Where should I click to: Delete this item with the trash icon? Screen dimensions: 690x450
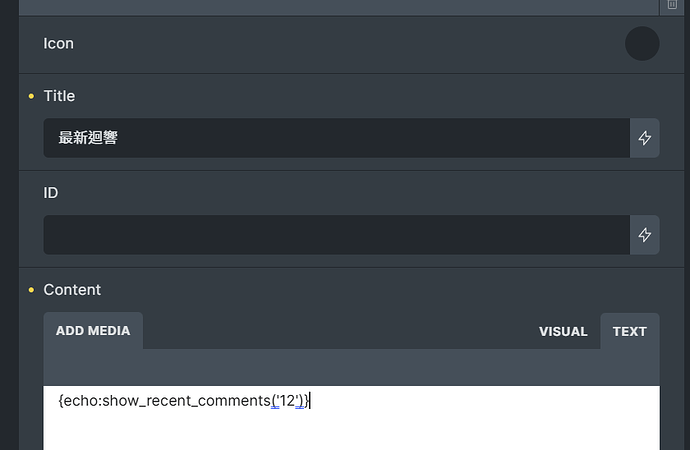[672, 5]
